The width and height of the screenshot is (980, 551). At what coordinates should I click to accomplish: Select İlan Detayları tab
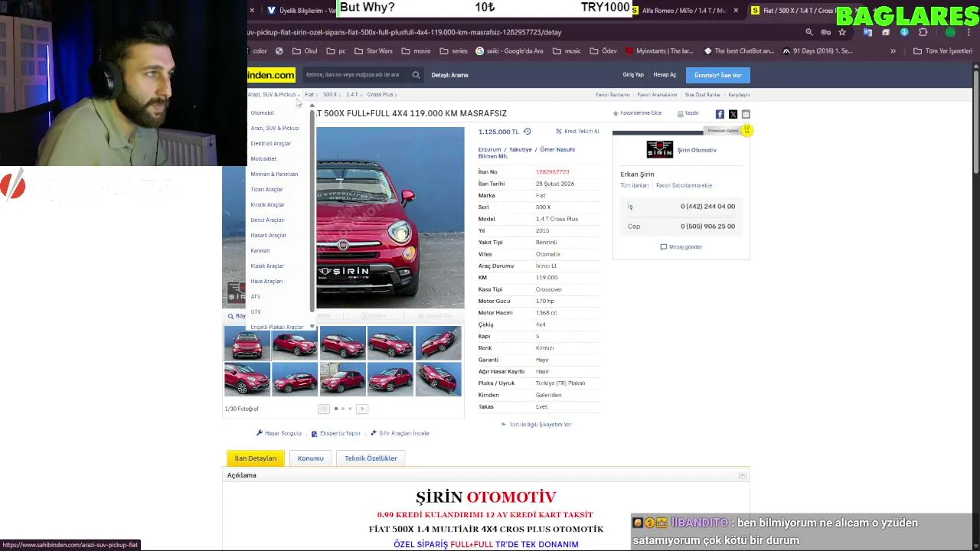(256, 458)
